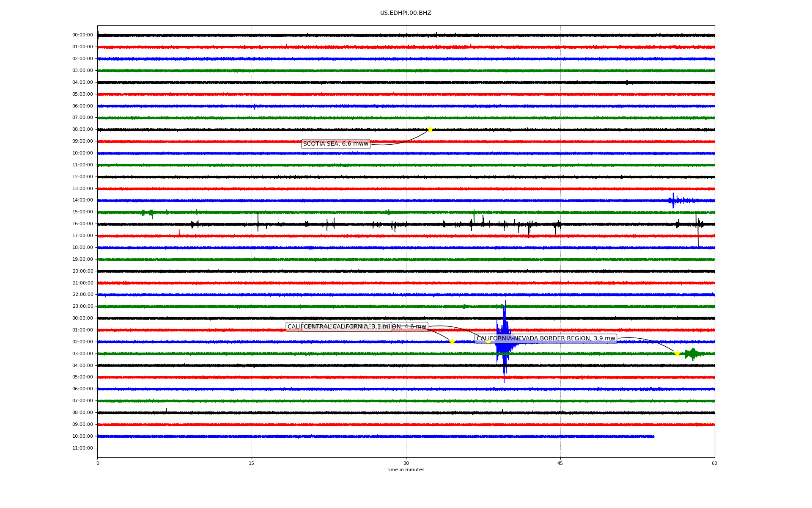Click the faded star under the CALIFORNIA-NEVADA label
The height and width of the screenshot is (508, 812).
488,342
